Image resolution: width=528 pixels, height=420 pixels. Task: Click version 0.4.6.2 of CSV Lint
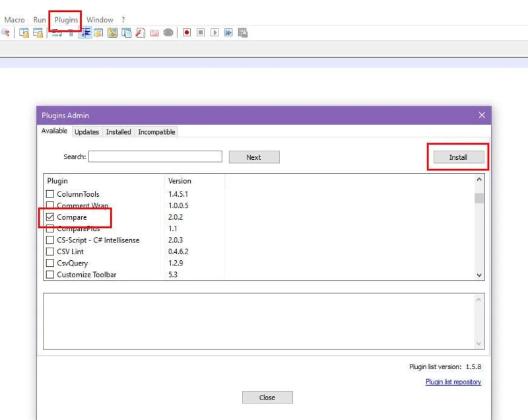point(178,252)
